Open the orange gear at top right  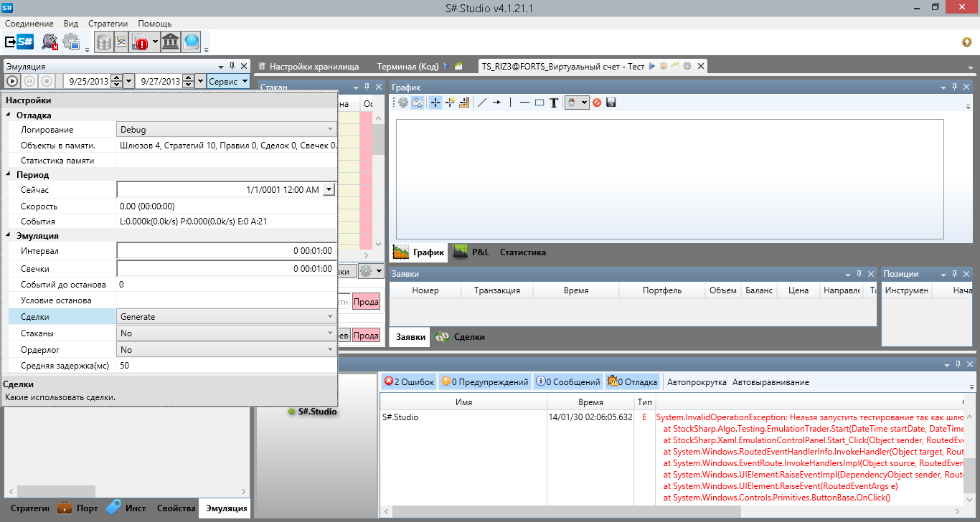pos(967,42)
